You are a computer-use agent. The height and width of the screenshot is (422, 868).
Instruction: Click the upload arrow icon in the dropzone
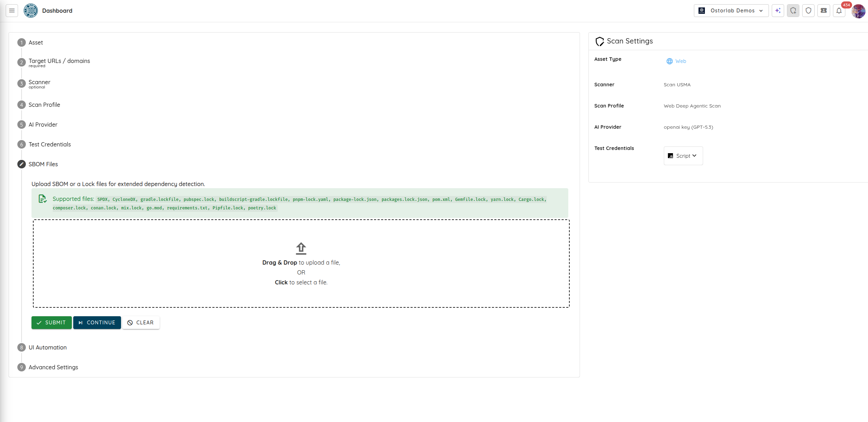[301, 248]
